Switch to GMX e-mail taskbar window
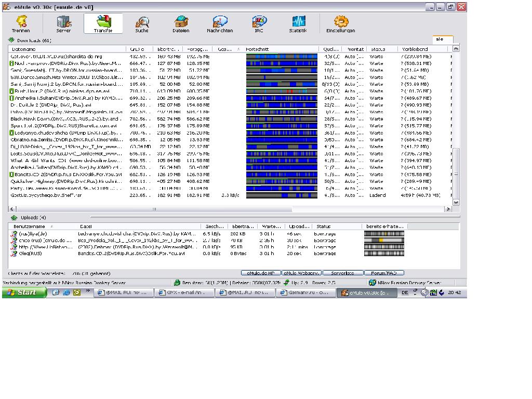Screen dimensions: 532x399 [x=184, y=292]
